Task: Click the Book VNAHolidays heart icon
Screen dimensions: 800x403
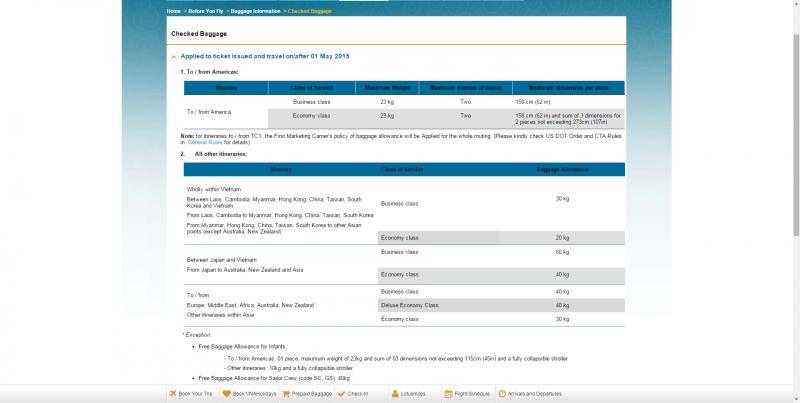Action: (228, 394)
